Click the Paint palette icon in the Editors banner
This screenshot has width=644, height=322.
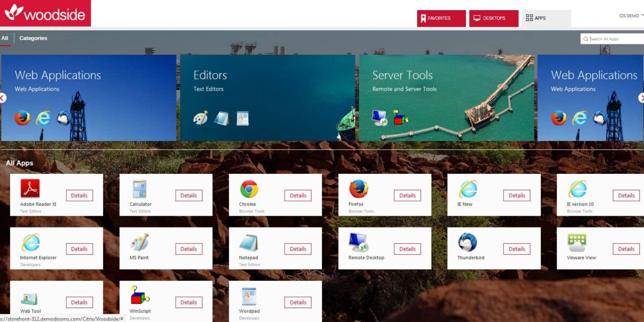point(201,118)
